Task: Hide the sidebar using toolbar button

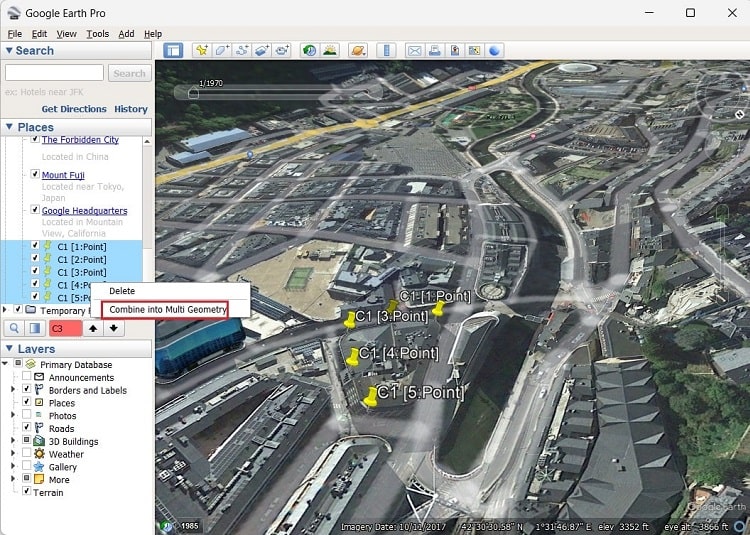Action: click(x=173, y=50)
